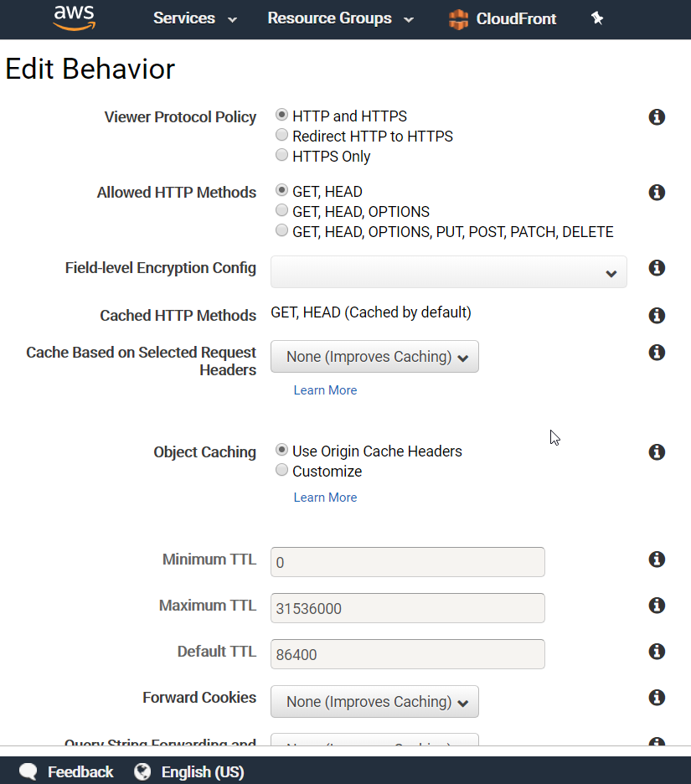Expand Cache Based on Selected Request Headers dropdown
The height and width of the screenshot is (784, 691).
tap(374, 357)
